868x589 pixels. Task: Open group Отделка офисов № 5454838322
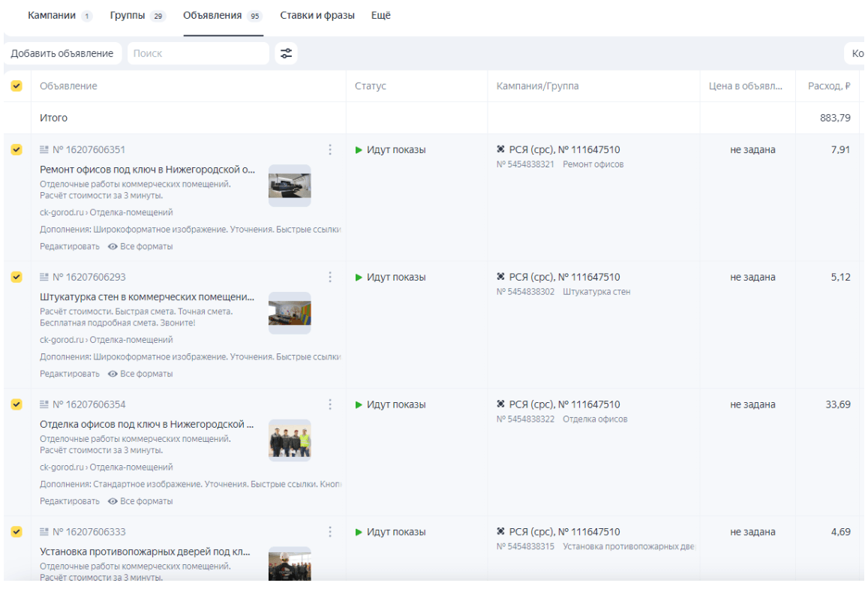[562, 419]
